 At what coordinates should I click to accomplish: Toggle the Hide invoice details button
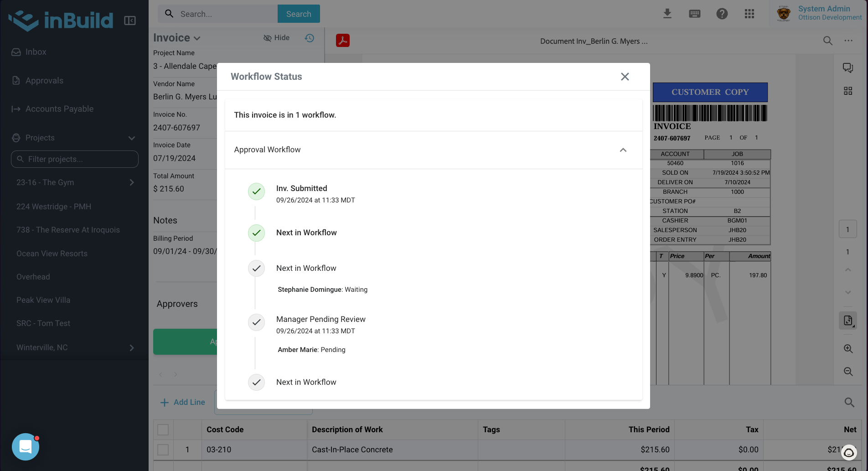[x=277, y=38]
